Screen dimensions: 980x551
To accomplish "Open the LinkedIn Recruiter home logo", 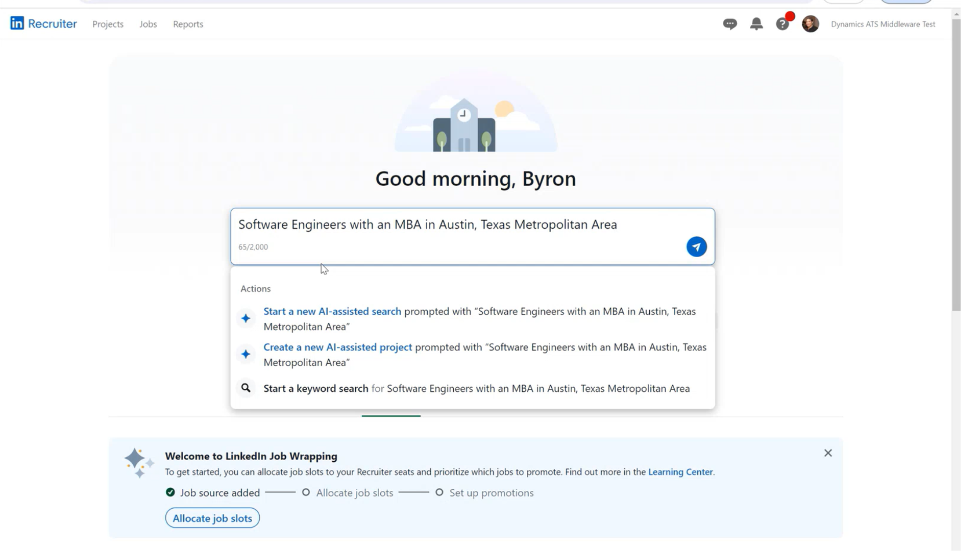I will 43,23.
